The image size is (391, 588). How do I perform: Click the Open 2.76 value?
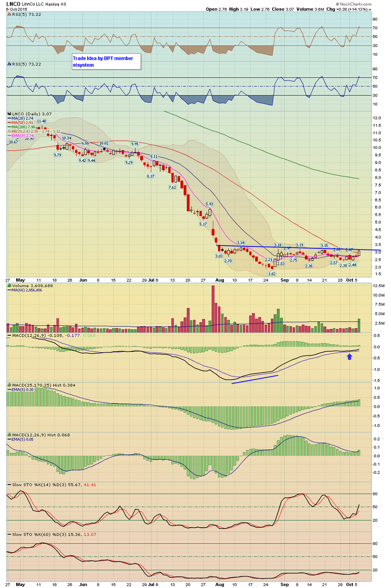click(218, 10)
